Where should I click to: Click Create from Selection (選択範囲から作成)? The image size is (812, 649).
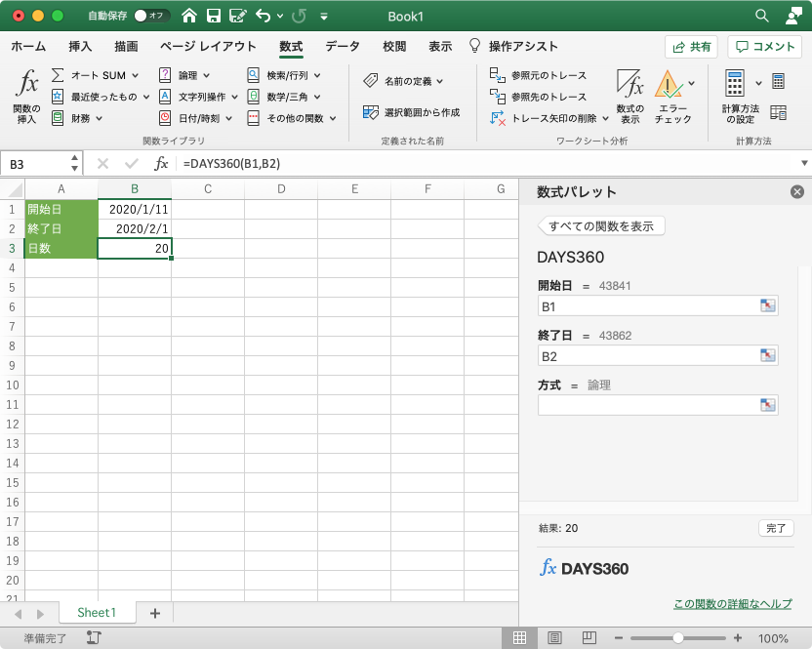411,112
